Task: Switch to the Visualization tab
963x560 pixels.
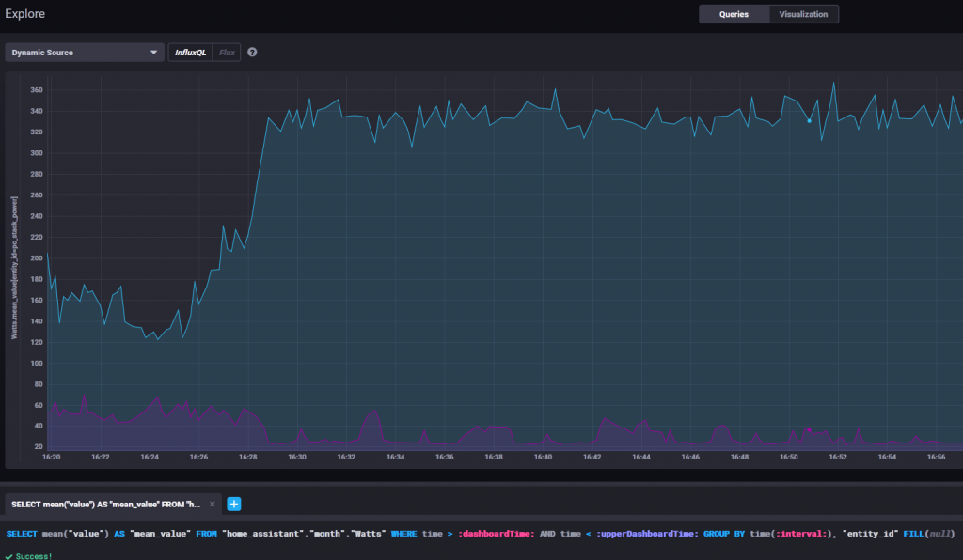Action: point(803,14)
